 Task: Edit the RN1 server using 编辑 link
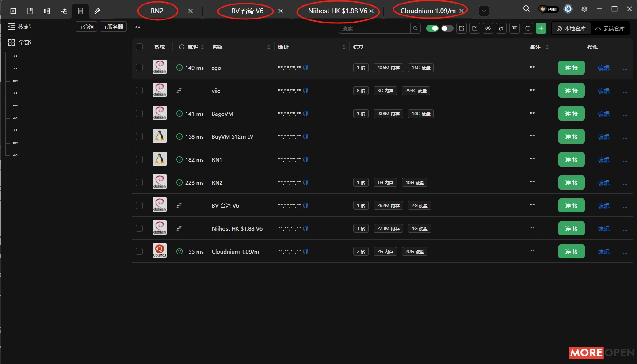point(603,159)
